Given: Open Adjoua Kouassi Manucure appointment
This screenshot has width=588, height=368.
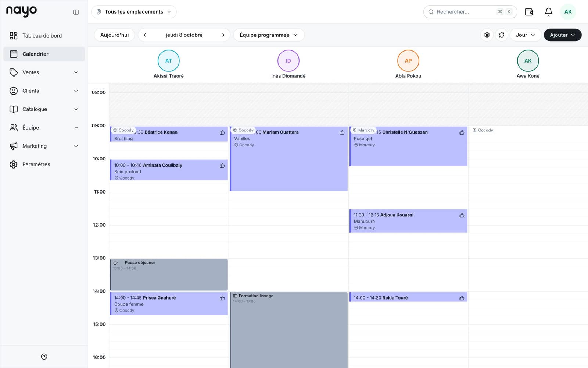Looking at the screenshot, I should (x=408, y=221).
